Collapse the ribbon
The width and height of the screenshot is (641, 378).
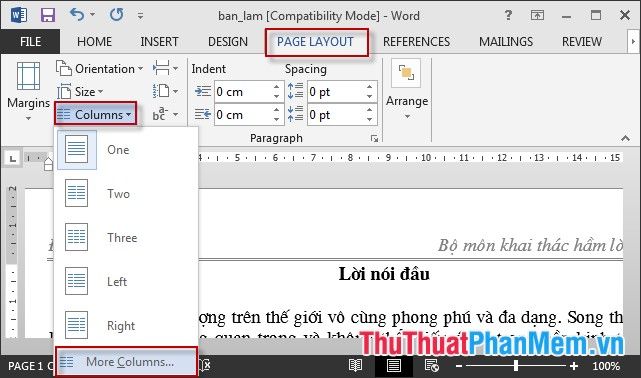[625, 138]
